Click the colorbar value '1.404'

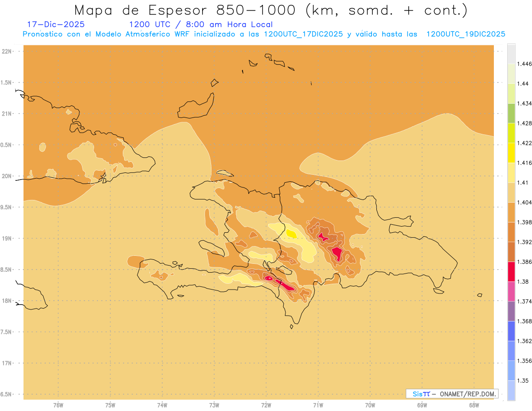click(x=525, y=202)
